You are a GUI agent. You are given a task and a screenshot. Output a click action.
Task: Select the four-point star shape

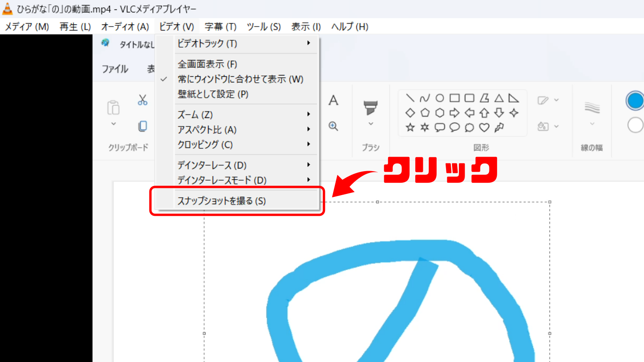coord(514,113)
